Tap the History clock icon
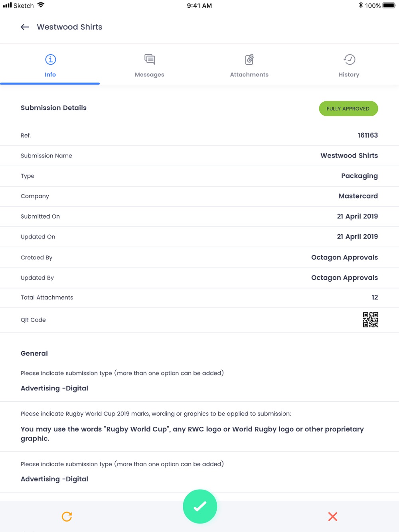399x532 pixels. [x=349, y=59]
